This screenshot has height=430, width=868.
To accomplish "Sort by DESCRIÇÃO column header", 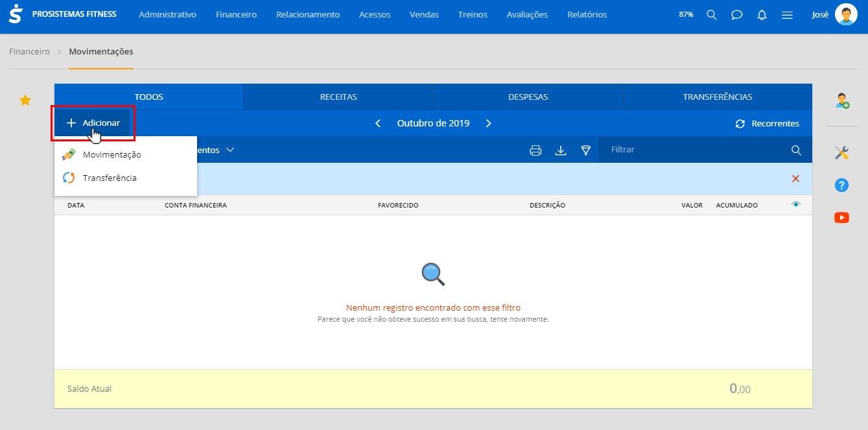I will (x=547, y=205).
